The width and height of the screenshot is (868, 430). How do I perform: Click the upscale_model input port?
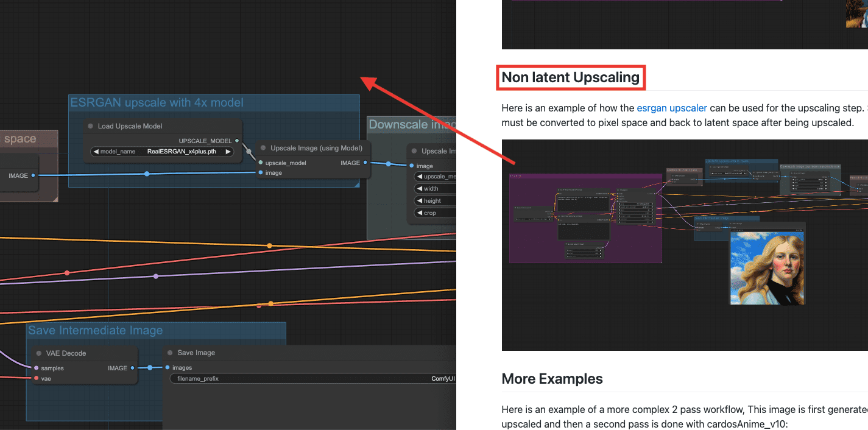point(260,163)
